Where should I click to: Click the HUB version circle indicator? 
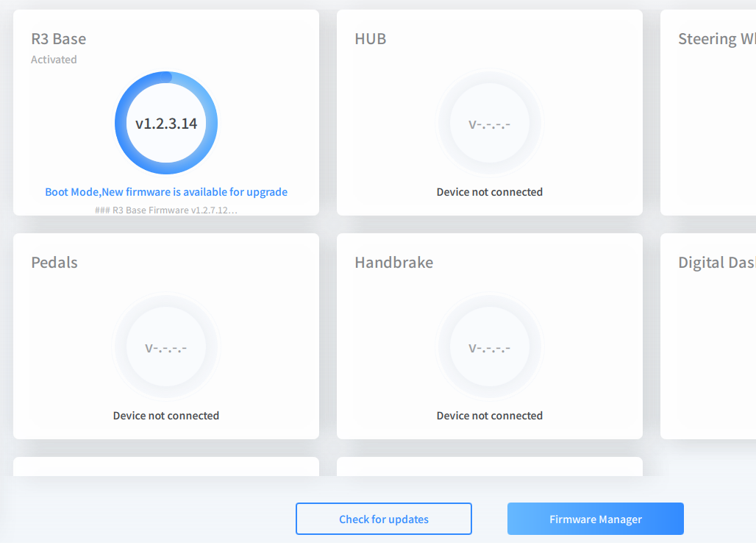pyautogui.click(x=490, y=123)
